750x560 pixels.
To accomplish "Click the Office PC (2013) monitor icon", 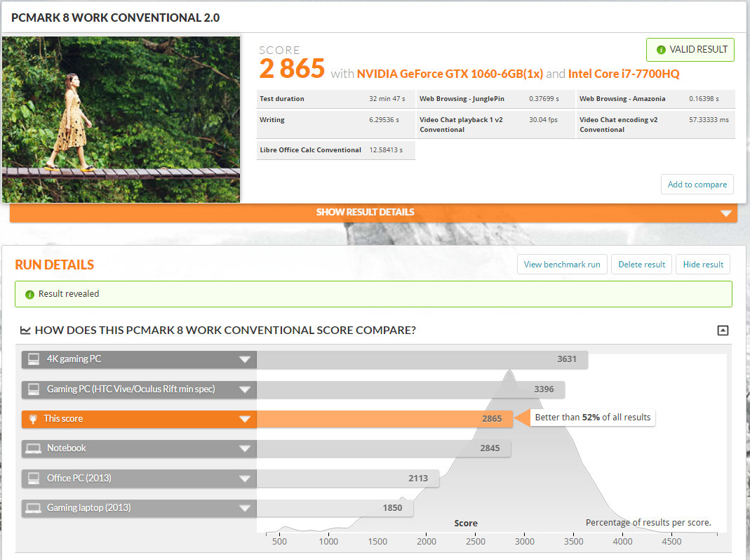I will [33, 479].
